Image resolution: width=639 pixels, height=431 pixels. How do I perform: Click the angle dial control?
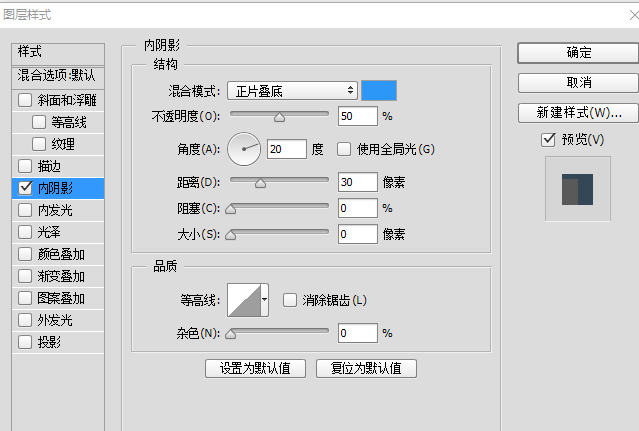click(244, 149)
